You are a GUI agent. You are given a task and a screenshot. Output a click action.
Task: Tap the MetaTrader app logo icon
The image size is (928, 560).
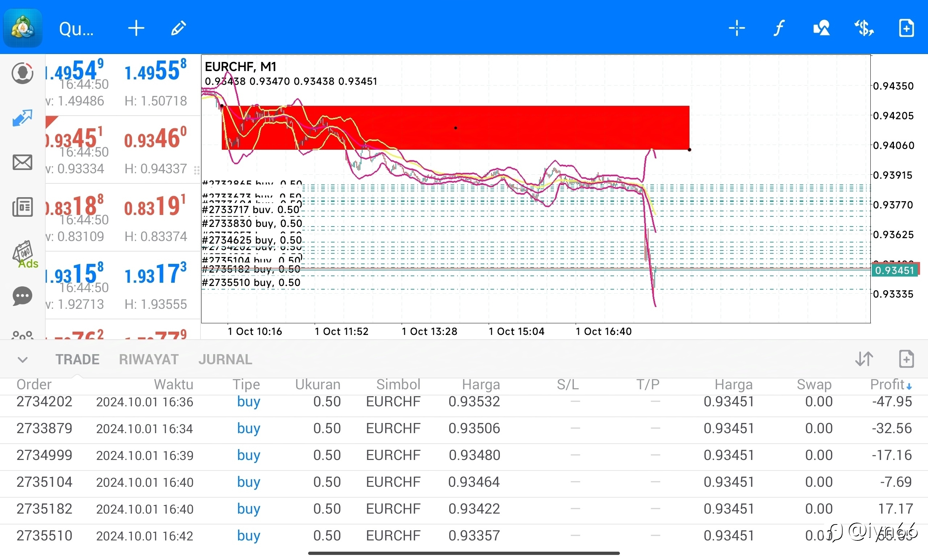pyautogui.click(x=22, y=28)
